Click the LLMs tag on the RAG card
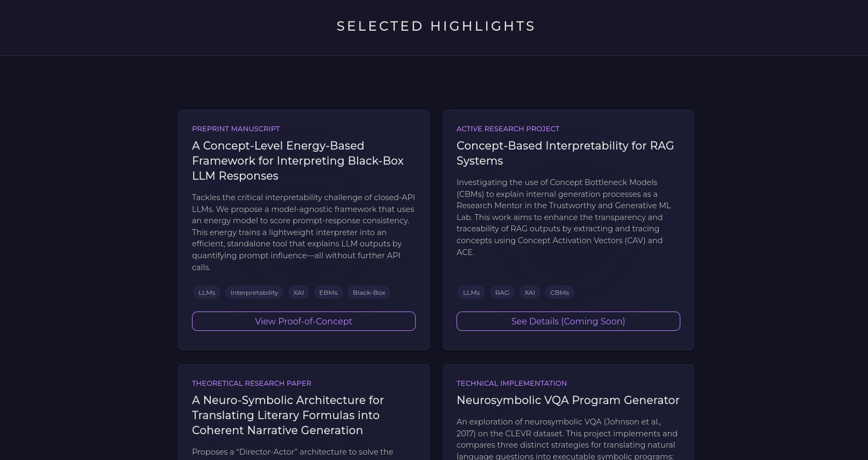Viewport: 868px width, 460px height. [471, 292]
